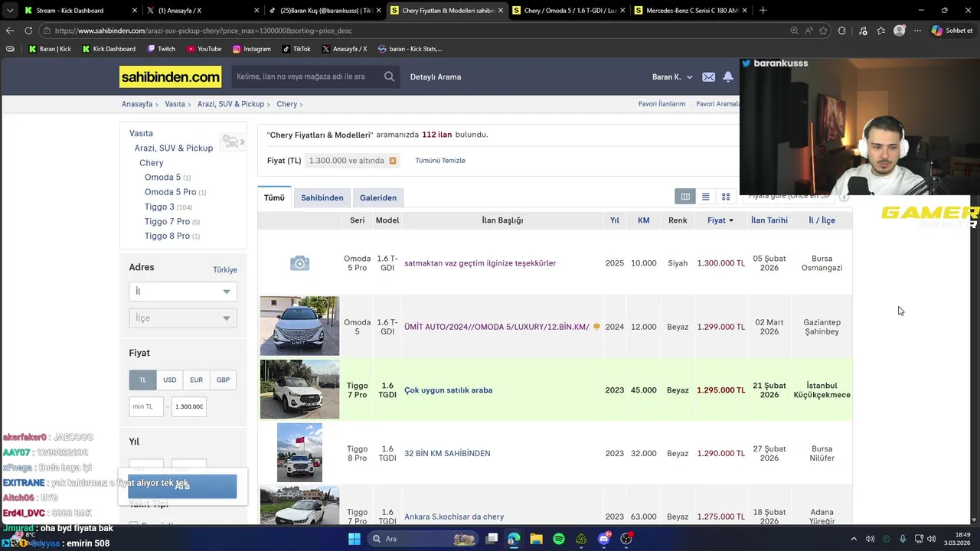Image resolution: width=980 pixels, height=551 pixels.
Task: Click the browser back arrow
Action: 10,31
